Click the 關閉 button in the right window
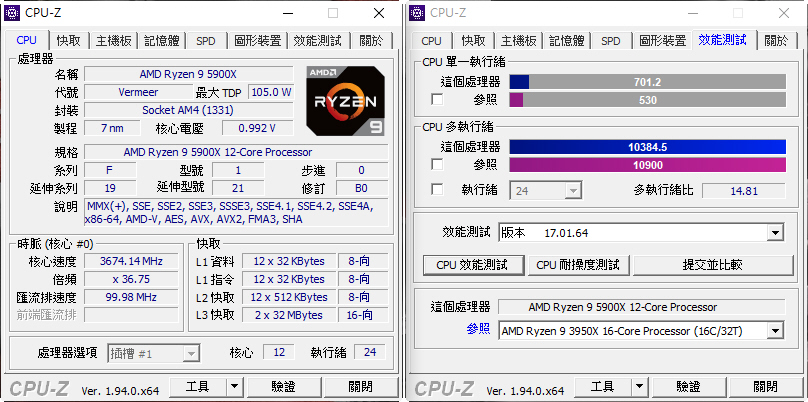This screenshot has width=808, height=402. 765,387
